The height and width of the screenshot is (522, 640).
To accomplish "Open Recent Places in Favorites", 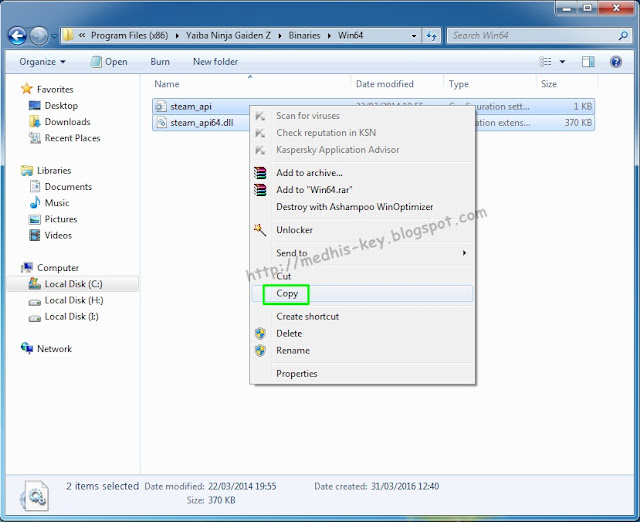I will click(x=64, y=138).
